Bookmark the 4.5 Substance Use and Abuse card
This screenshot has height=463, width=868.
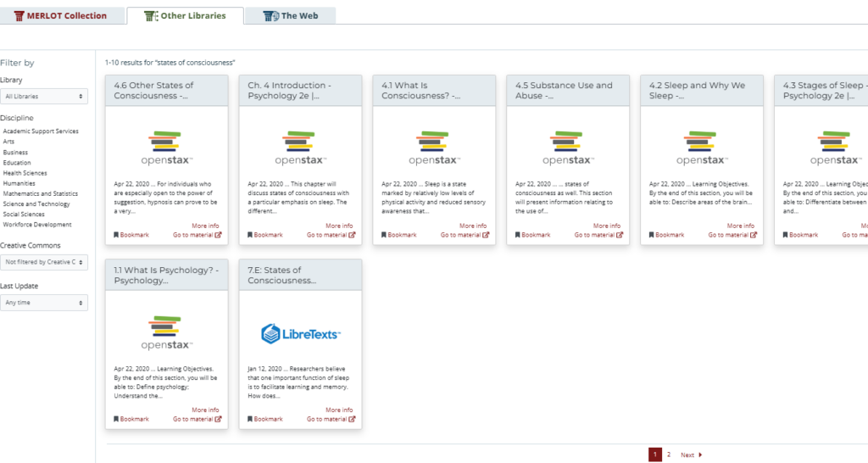(532, 235)
